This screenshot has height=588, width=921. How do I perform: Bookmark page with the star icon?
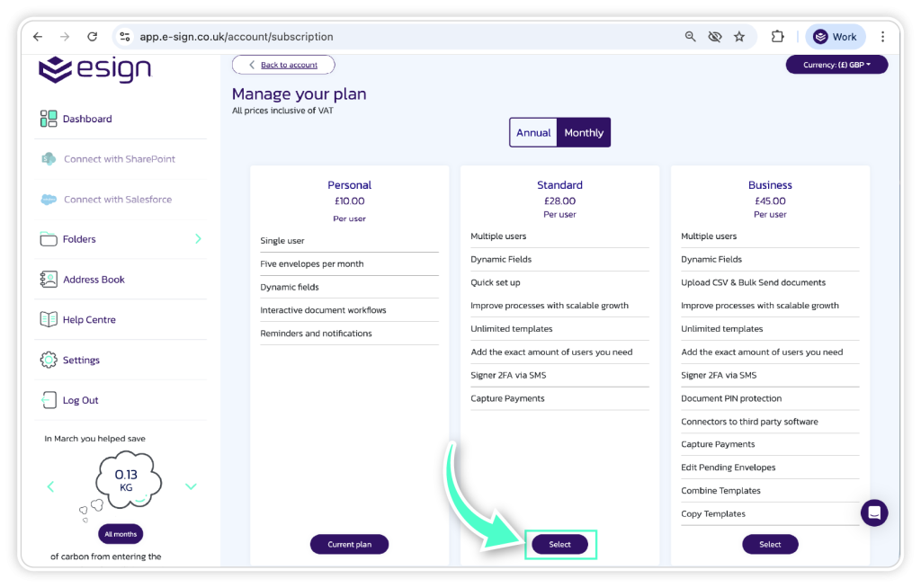pos(739,37)
